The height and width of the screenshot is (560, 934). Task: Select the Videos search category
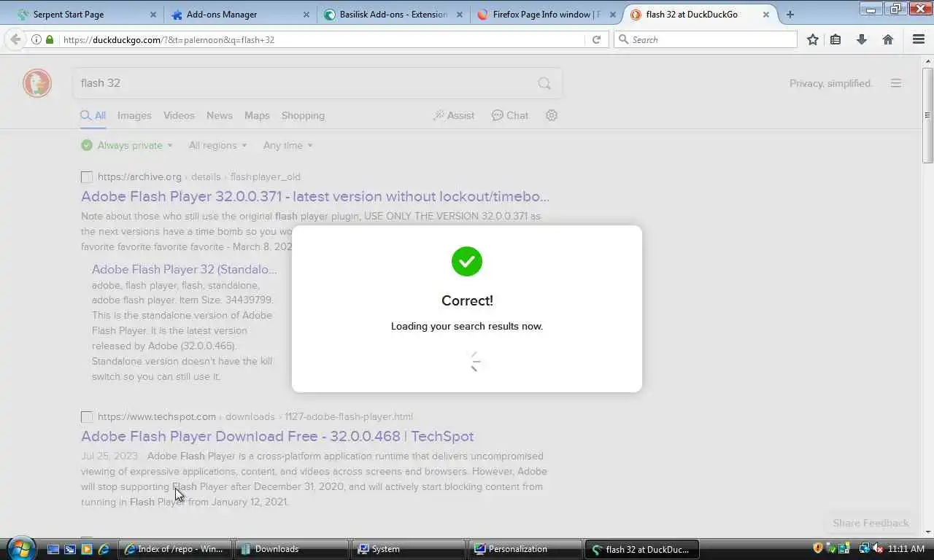pyautogui.click(x=179, y=115)
